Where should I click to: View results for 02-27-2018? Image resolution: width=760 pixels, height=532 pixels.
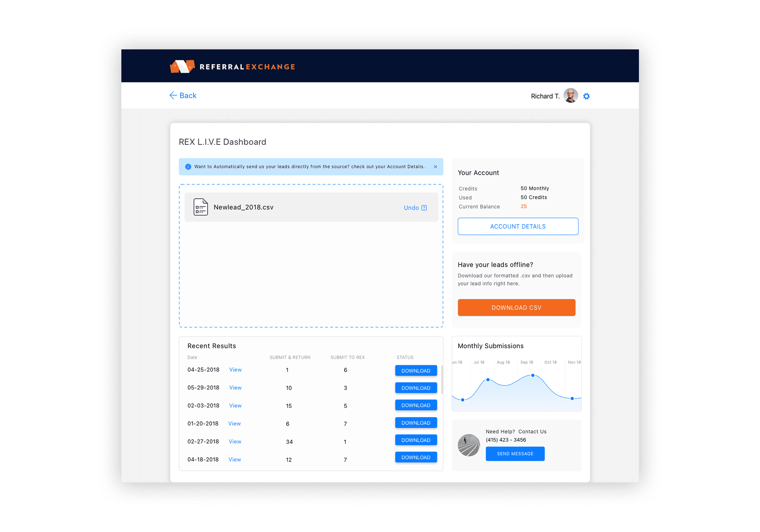click(x=235, y=441)
